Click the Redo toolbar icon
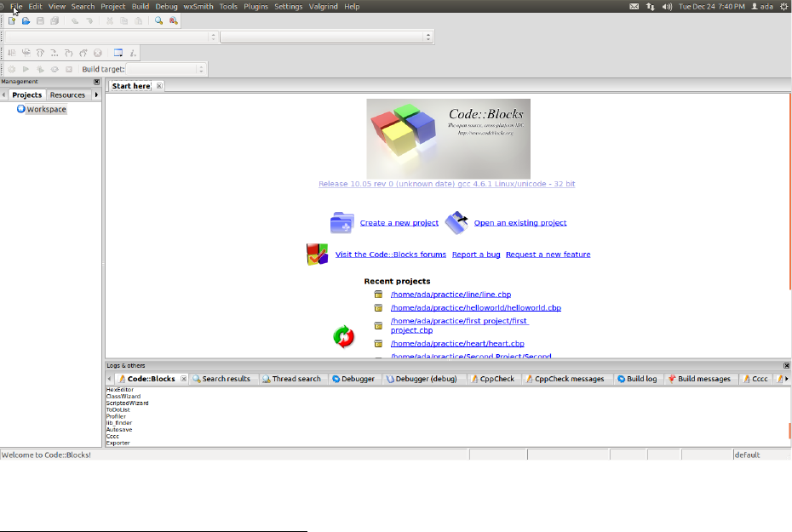 tap(89, 20)
